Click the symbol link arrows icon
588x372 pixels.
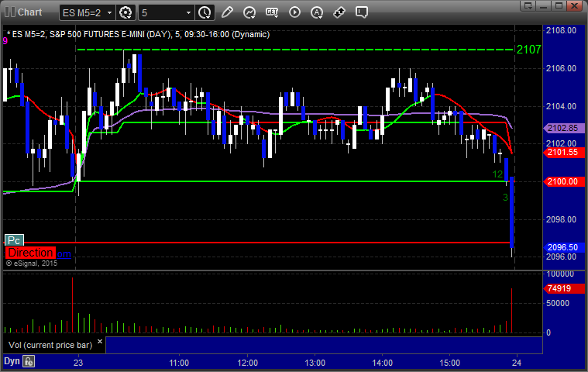(x=339, y=12)
